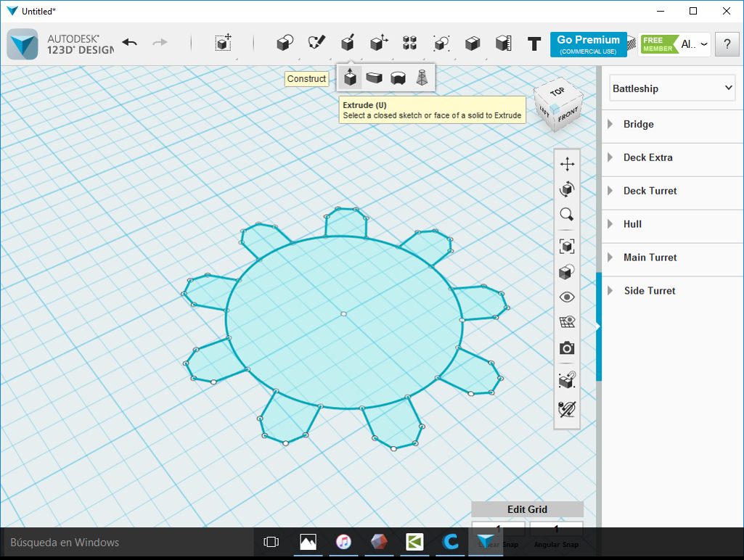Open the Measure tool
Screen dimensions: 744x560
503,43
